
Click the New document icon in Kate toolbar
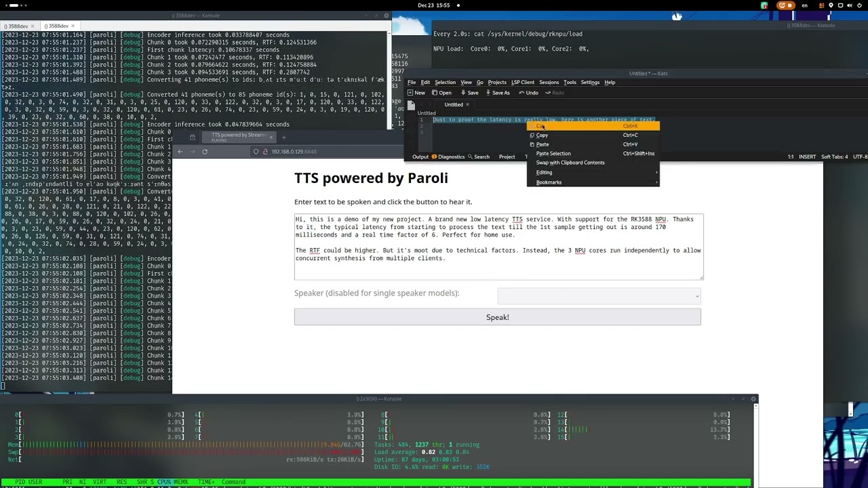[410, 93]
